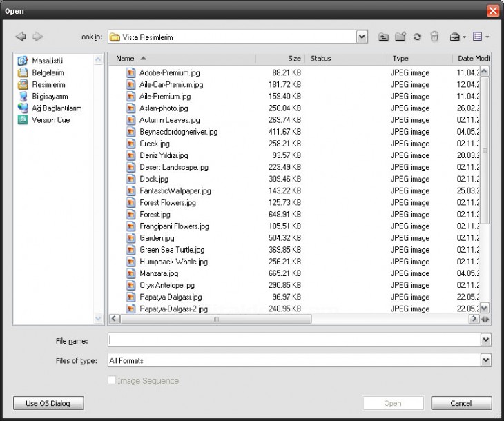Click the icon of Aile-Car-Premium.jpg
The height and width of the screenshot is (421, 504).
[130, 84]
